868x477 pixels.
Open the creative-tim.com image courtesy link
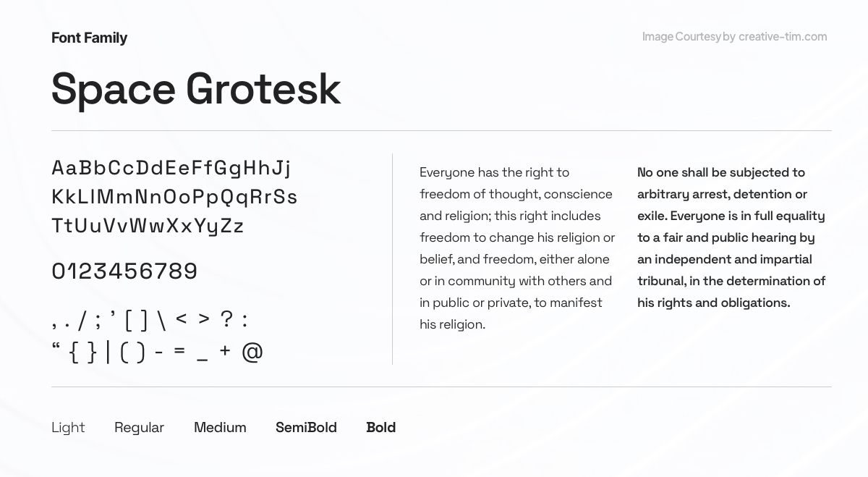coord(782,37)
